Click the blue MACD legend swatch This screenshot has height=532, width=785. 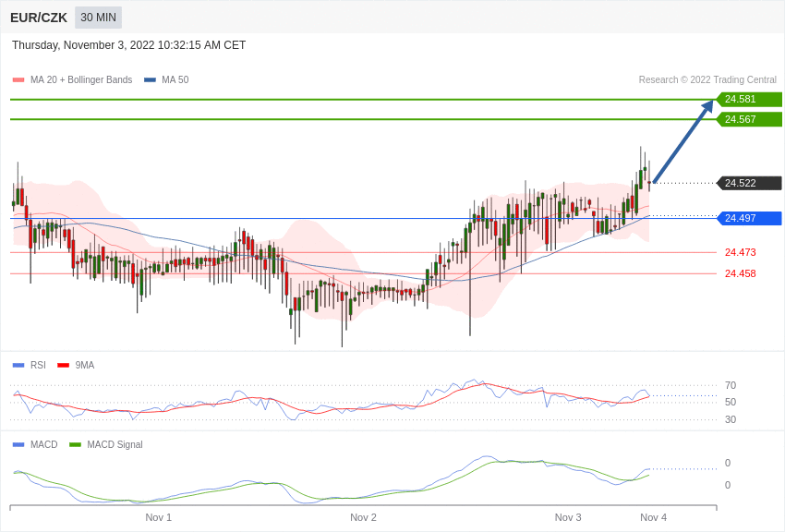pos(18,444)
